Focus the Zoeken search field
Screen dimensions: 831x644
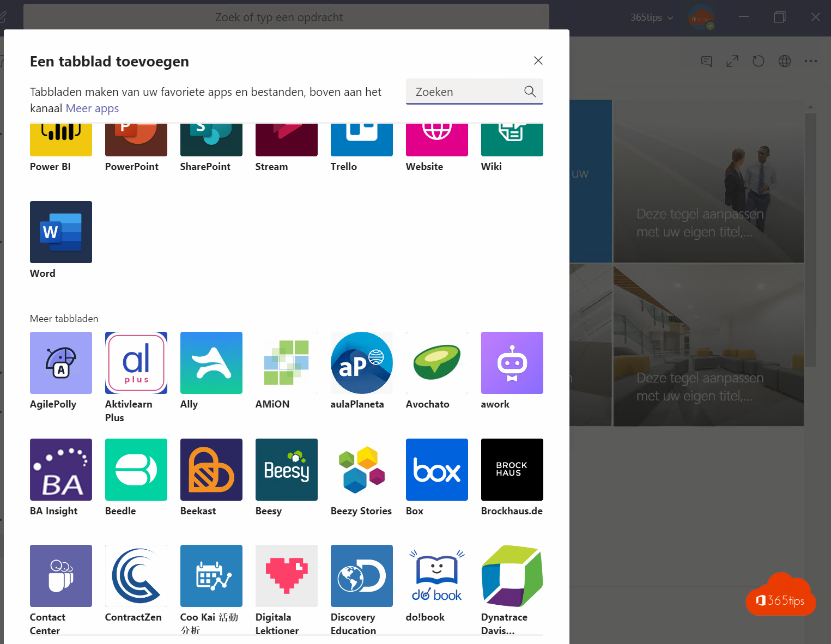click(x=475, y=92)
